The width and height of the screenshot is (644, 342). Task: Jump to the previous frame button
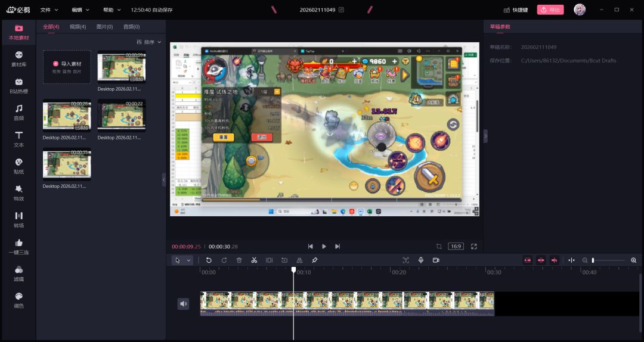(x=310, y=246)
